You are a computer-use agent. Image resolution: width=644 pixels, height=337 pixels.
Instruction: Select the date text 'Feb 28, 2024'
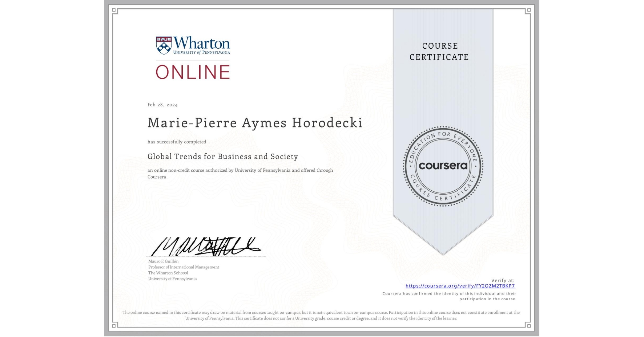coord(162,105)
